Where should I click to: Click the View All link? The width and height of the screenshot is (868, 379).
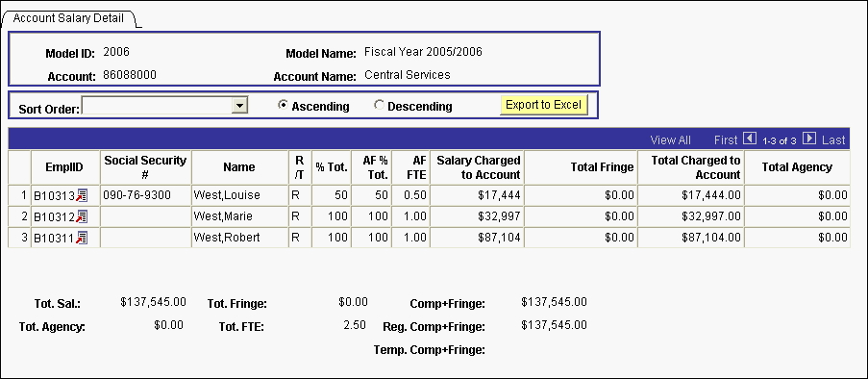670,140
